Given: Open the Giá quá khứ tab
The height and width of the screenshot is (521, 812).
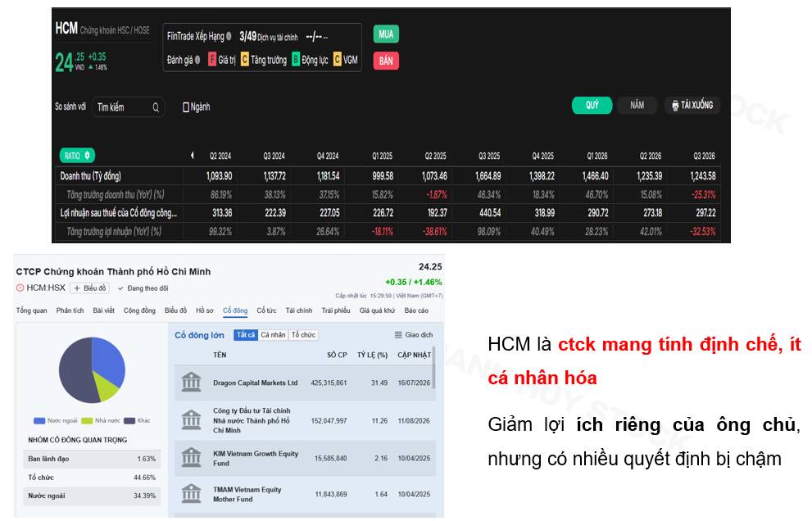Looking at the screenshot, I should tap(377, 310).
